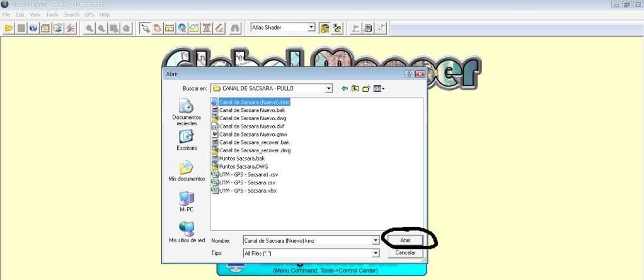Open the 3D View toolbar icon
The height and width of the screenshot is (280, 644).
[337, 28]
